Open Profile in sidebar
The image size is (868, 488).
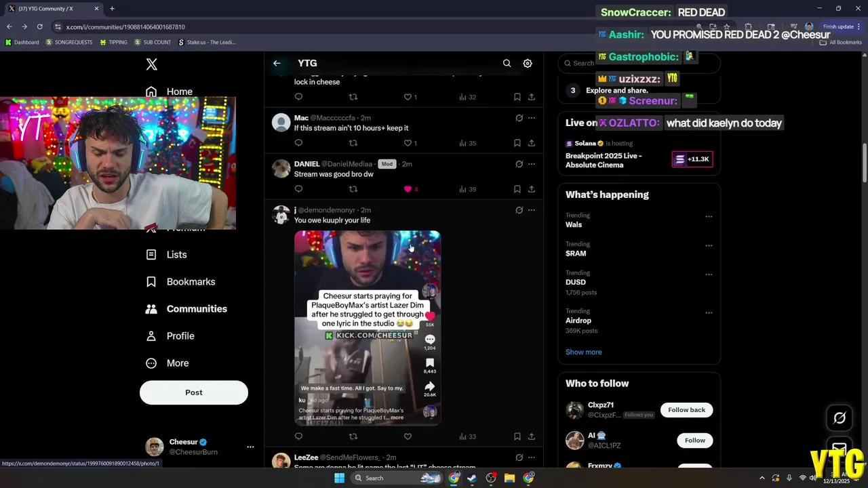170,336
